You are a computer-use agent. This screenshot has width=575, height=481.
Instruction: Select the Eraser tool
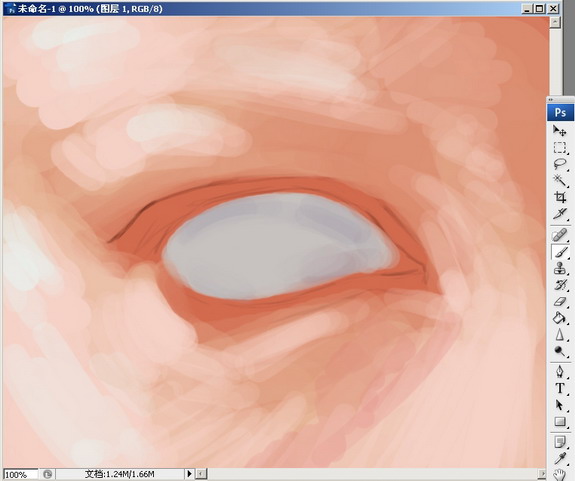point(560,302)
